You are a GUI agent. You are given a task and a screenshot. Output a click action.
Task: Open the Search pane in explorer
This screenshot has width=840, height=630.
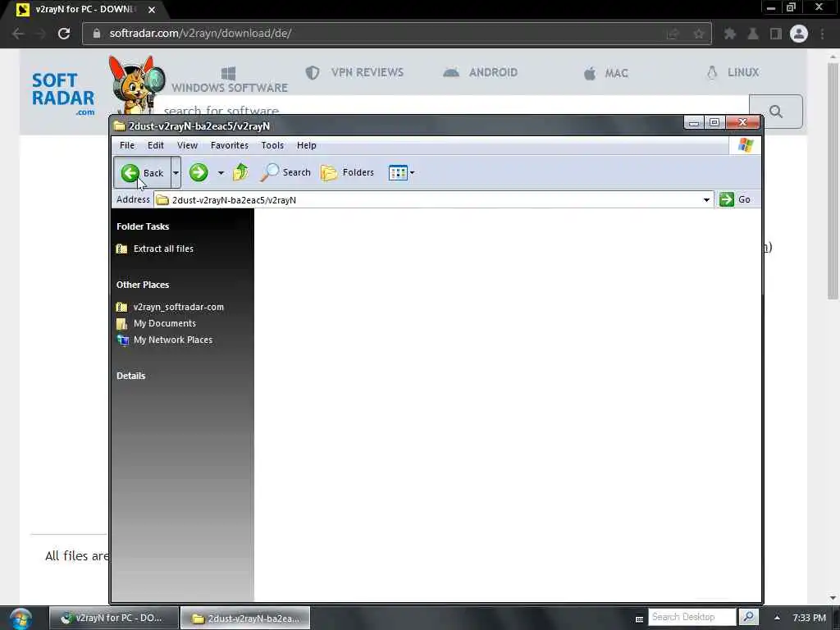click(285, 172)
